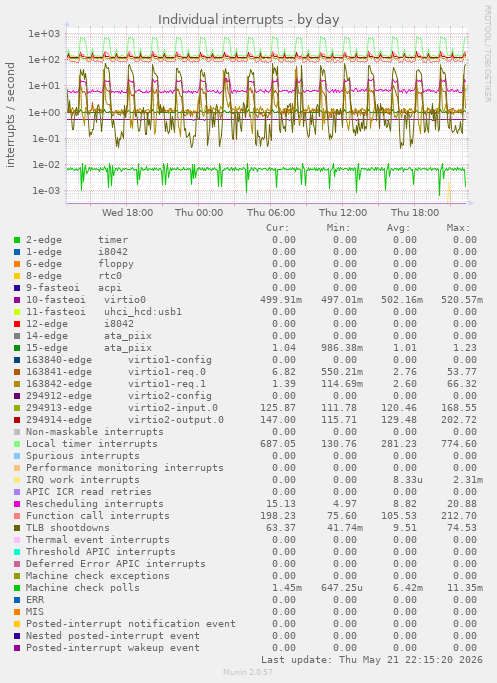
Task: Click the salmon Function call interrupts swatch
Action: click(x=17, y=516)
